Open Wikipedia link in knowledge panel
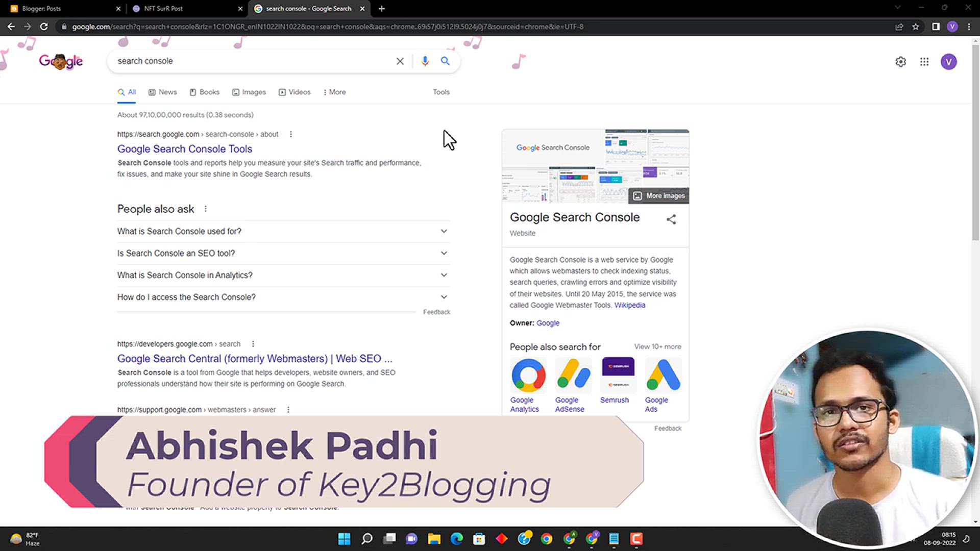Screen dimensions: 980x551 click(630, 306)
